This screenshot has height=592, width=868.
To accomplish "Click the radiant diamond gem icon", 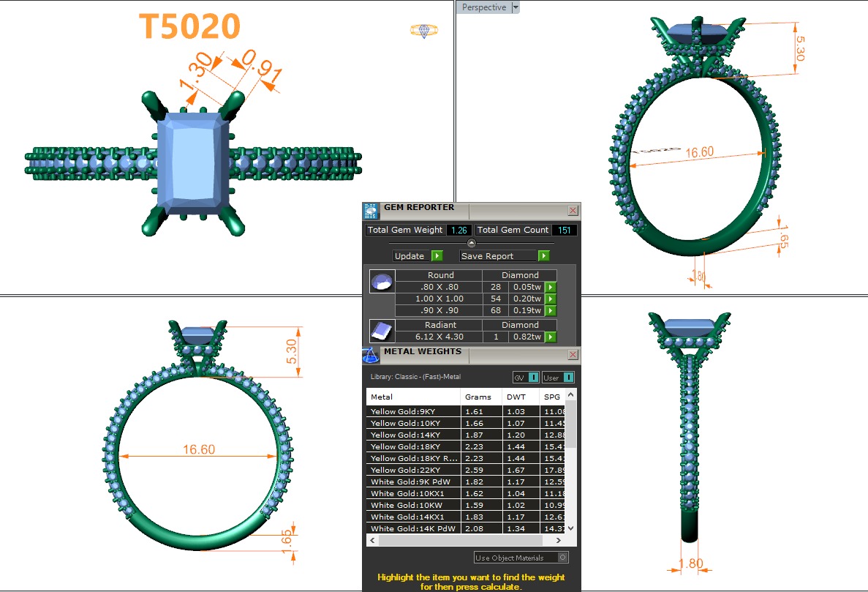I will tap(381, 331).
